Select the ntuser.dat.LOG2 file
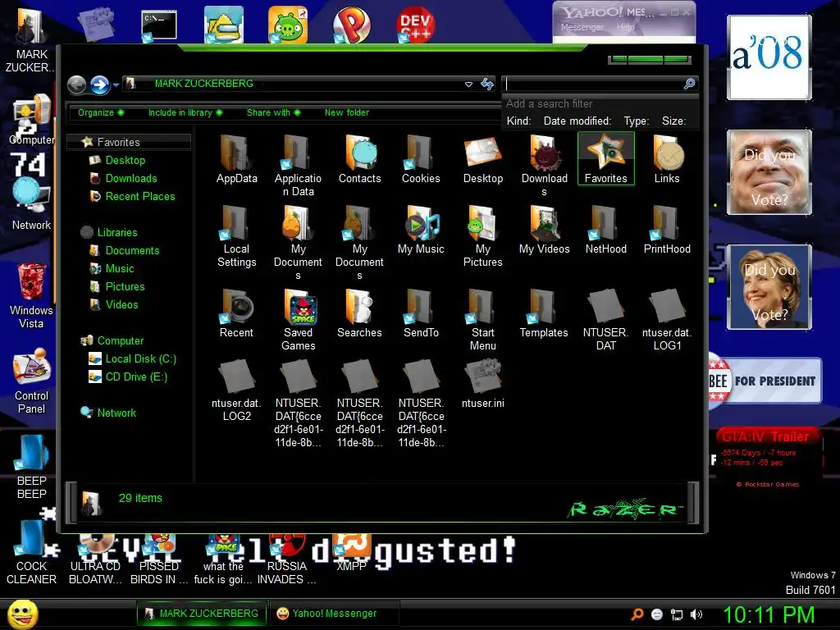Image resolution: width=840 pixels, height=630 pixels. 236,390
